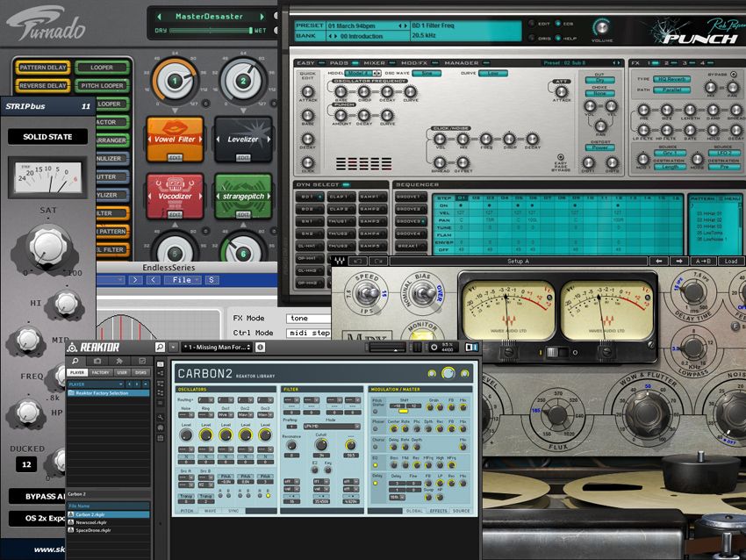The width and height of the screenshot is (746, 560).
Task: Click the back arrow button in EndlessSeries bar
Action: point(153,280)
